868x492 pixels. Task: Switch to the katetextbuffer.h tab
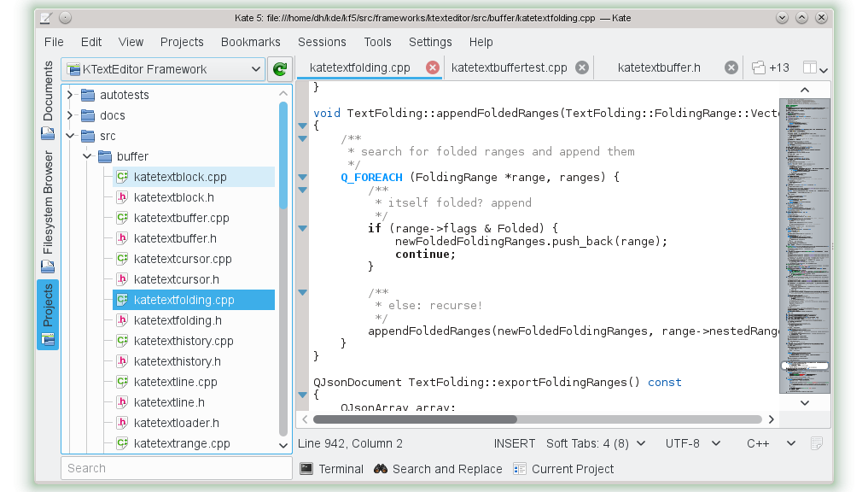658,67
